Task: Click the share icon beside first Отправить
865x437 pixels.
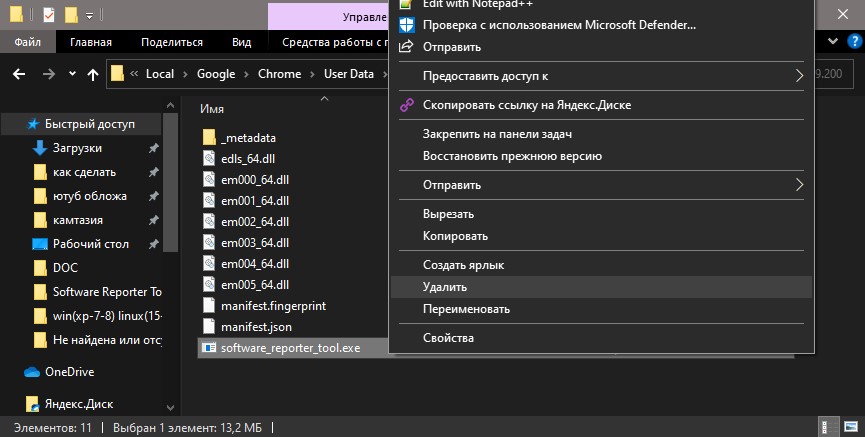Action: pyautogui.click(x=406, y=46)
